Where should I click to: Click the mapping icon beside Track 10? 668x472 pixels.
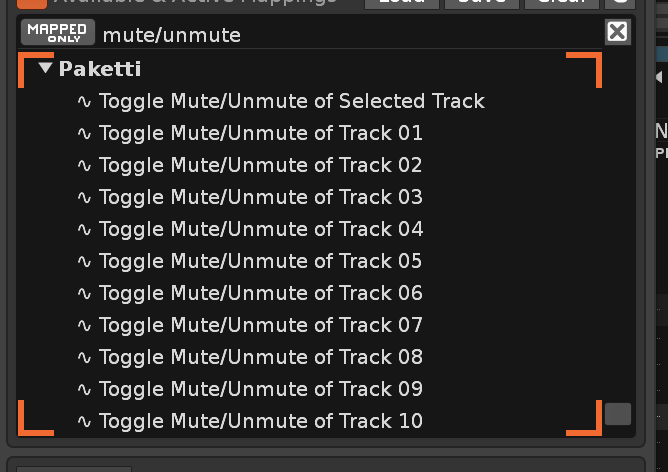[84, 421]
